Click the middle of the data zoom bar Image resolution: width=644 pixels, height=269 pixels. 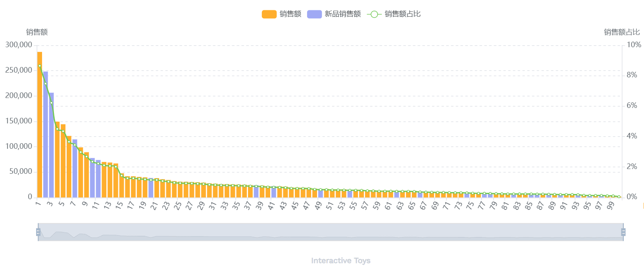[x=331, y=232]
